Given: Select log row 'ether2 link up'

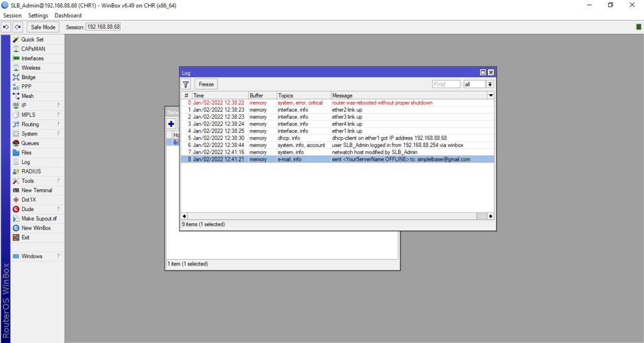Looking at the screenshot, I should 337,110.
